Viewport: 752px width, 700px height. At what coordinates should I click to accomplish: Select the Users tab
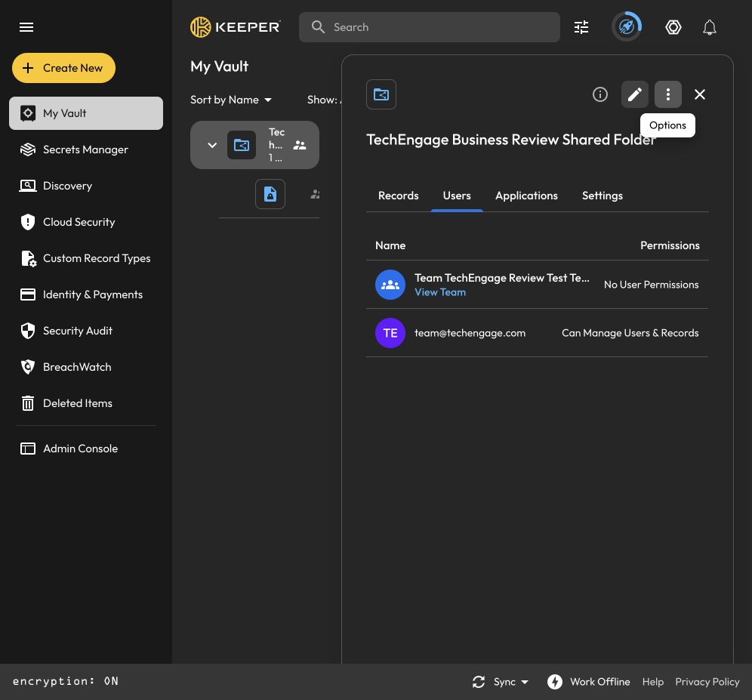457,196
